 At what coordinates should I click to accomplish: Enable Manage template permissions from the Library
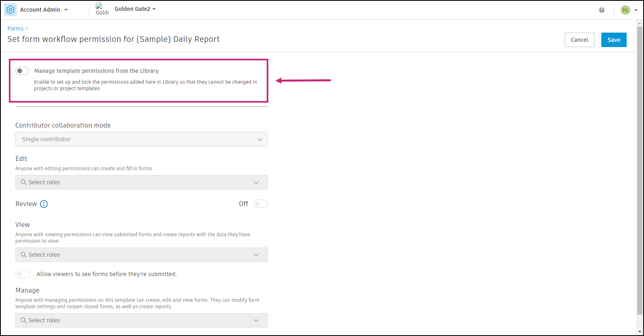pos(22,71)
